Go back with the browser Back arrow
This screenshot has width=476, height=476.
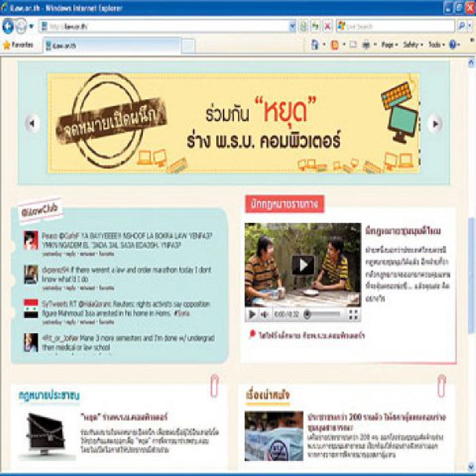click(x=8, y=26)
